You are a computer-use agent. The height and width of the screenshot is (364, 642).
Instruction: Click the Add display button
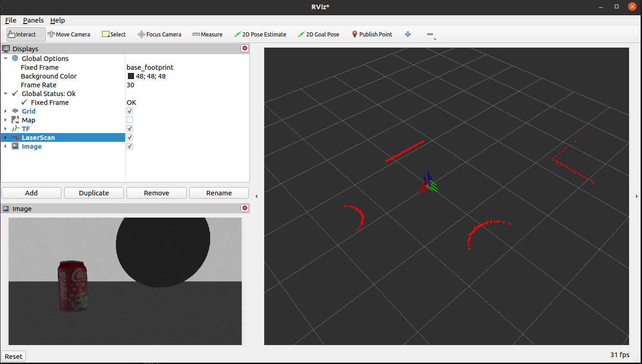point(31,193)
